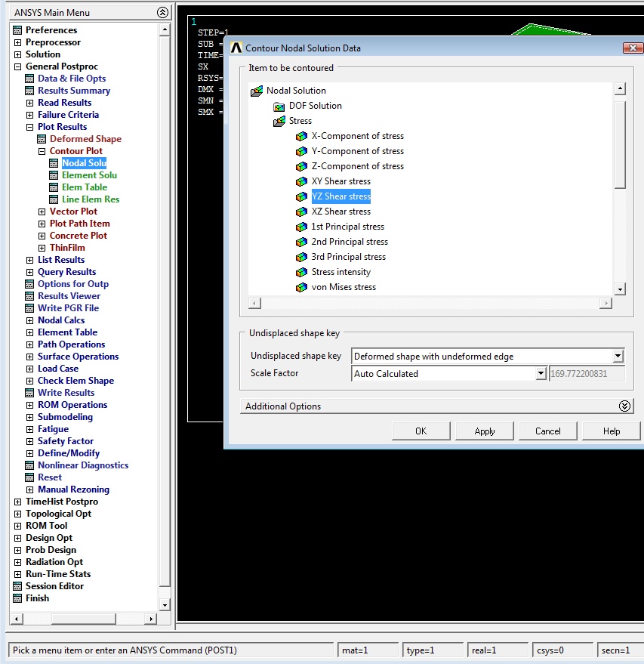Click the Finish dialog icon
The height and width of the screenshot is (664, 644).
pyautogui.click(x=17, y=598)
